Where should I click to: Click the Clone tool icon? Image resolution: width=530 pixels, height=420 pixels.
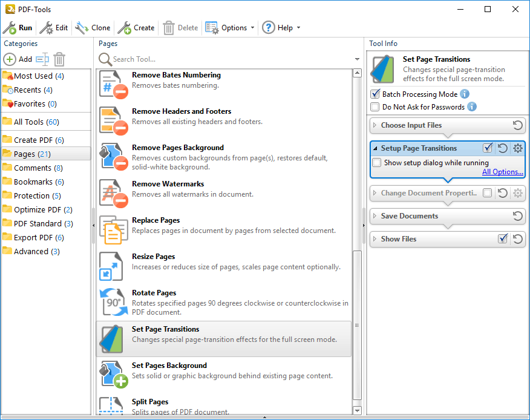[82, 28]
